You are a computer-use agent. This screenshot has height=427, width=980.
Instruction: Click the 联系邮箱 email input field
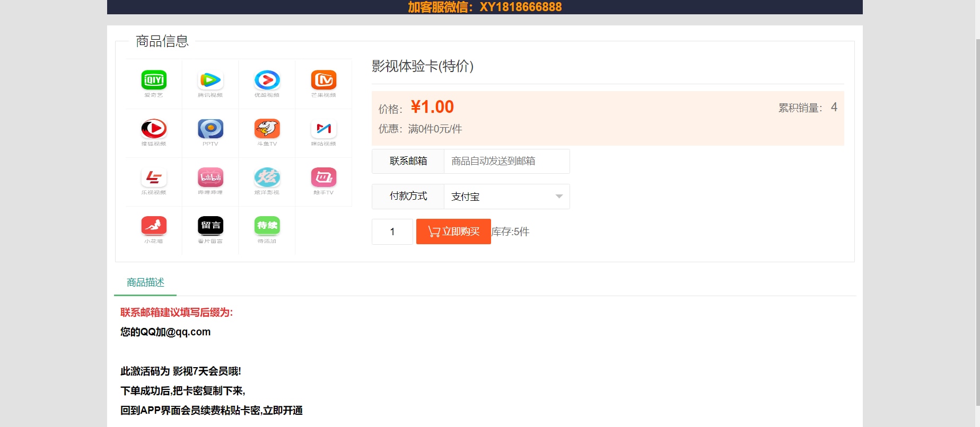coord(507,161)
